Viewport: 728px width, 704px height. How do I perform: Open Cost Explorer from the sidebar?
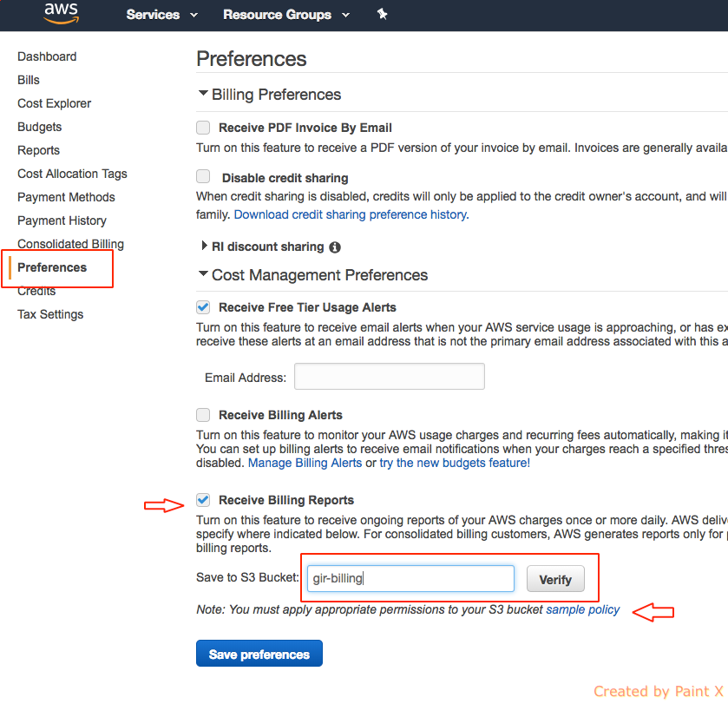54,103
